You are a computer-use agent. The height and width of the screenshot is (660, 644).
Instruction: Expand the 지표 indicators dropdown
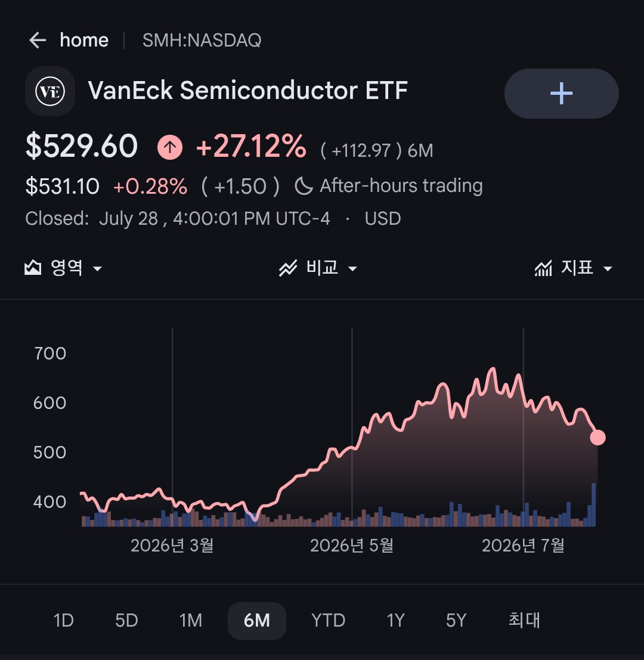pyautogui.click(x=574, y=268)
